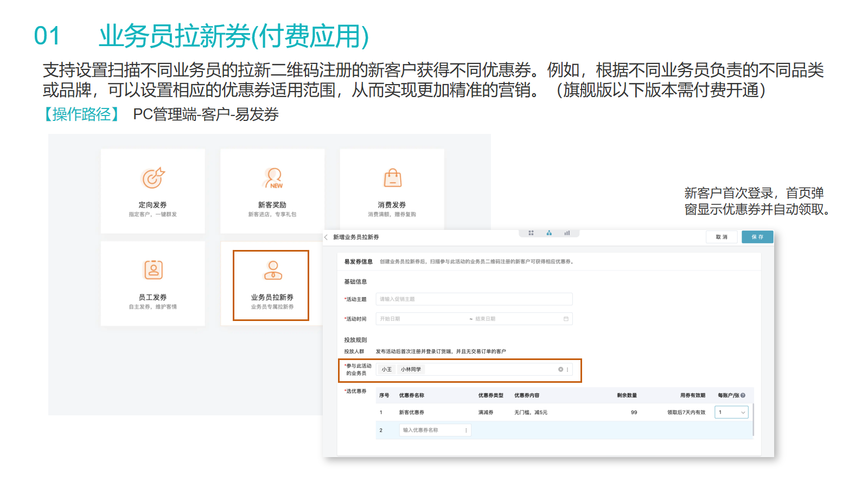Viewport: 868px width, 488px height.
Task: Open the 消费发券 shopping bag icon
Action: pos(392,178)
